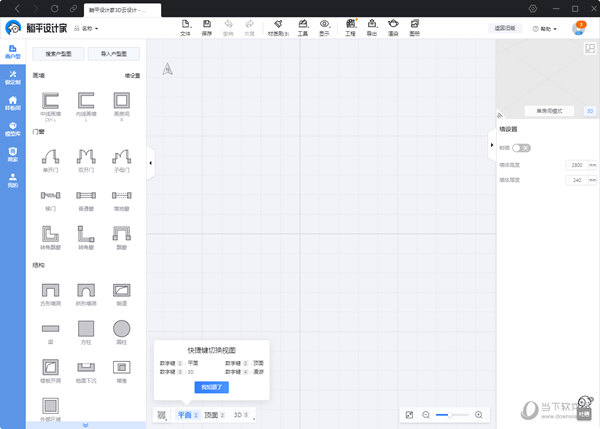Switch to the 顶面 ceiling view tab

(x=214, y=414)
